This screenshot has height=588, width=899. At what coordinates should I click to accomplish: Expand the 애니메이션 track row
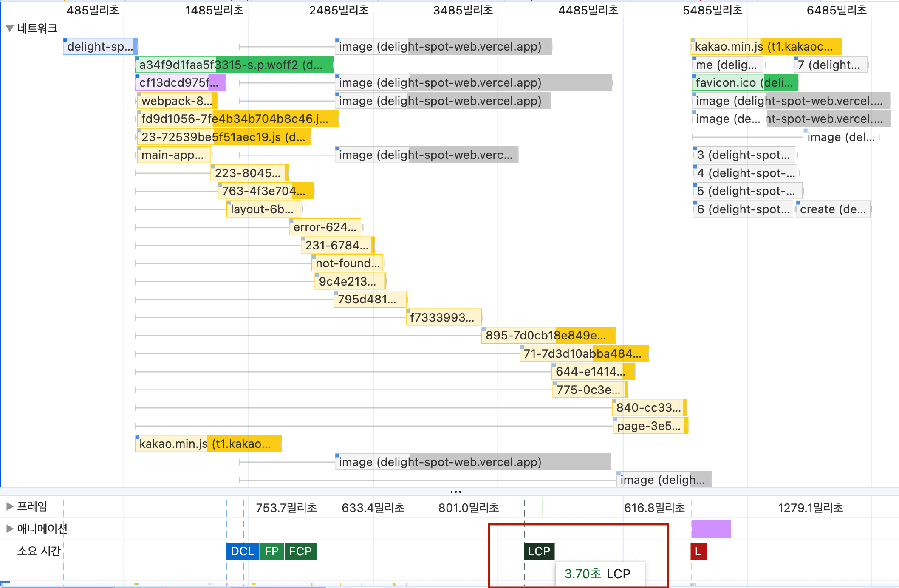(10, 529)
